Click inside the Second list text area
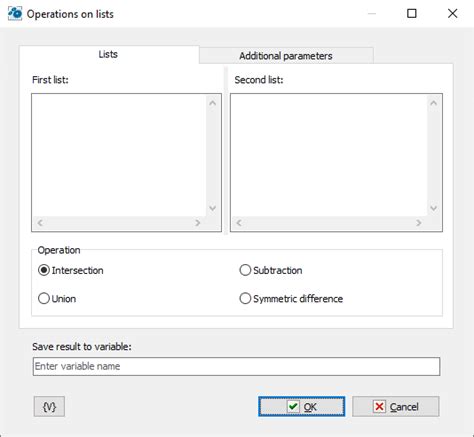This screenshot has height=437, width=474. pyautogui.click(x=329, y=155)
